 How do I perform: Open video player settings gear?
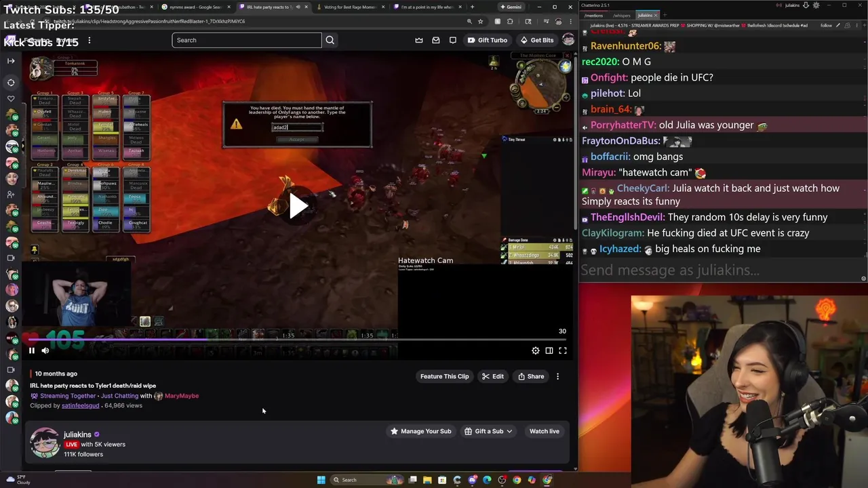536,350
